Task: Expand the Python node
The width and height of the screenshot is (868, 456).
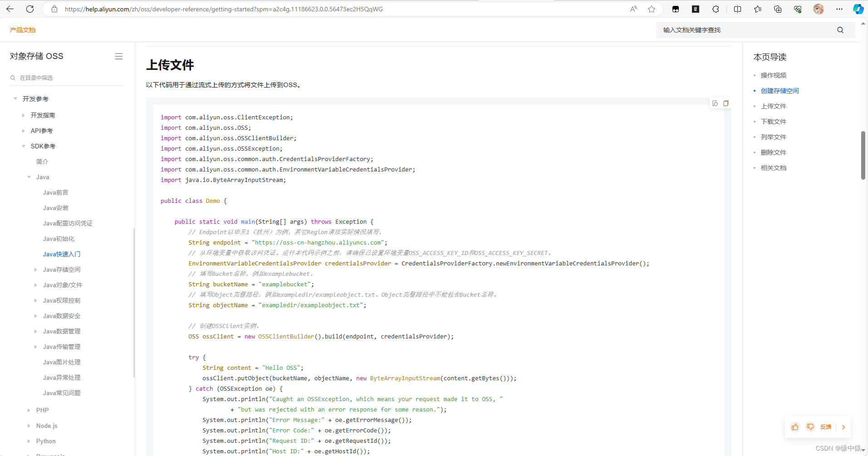Action: tap(29, 441)
